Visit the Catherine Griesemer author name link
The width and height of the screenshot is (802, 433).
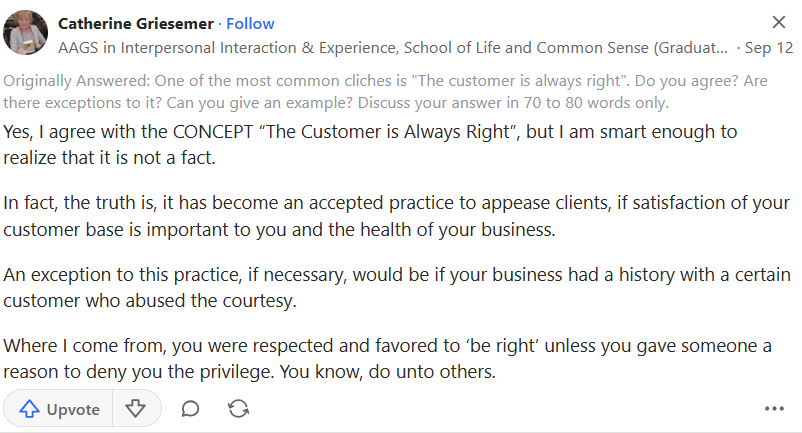coord(136,24)
